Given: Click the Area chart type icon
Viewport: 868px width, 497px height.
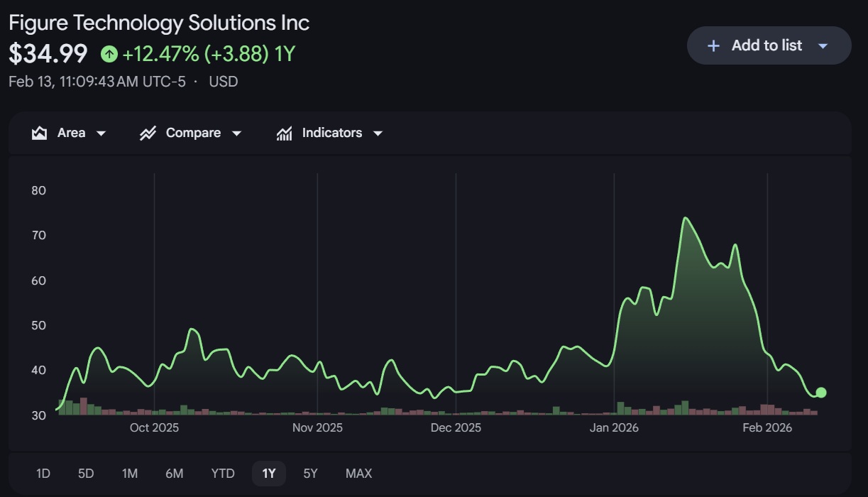Looking at the screenshot, I should pyautogui.click(x=40, y=133).
